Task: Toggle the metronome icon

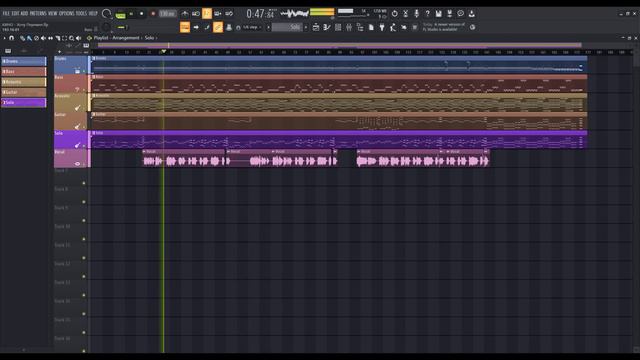Action: coord(185,14)
